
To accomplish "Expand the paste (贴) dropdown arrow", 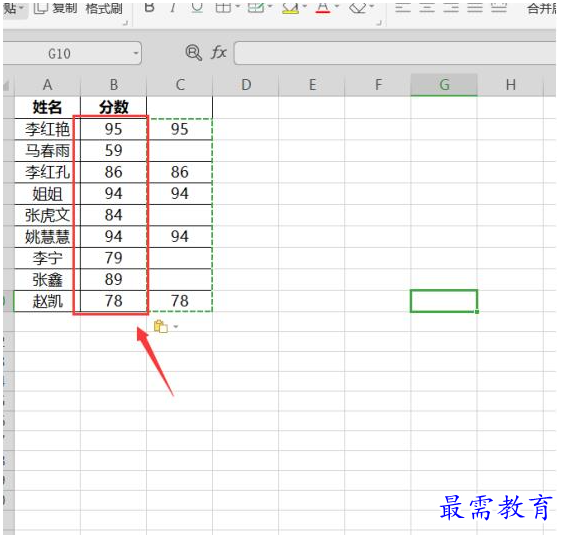I will click(22, 7).
